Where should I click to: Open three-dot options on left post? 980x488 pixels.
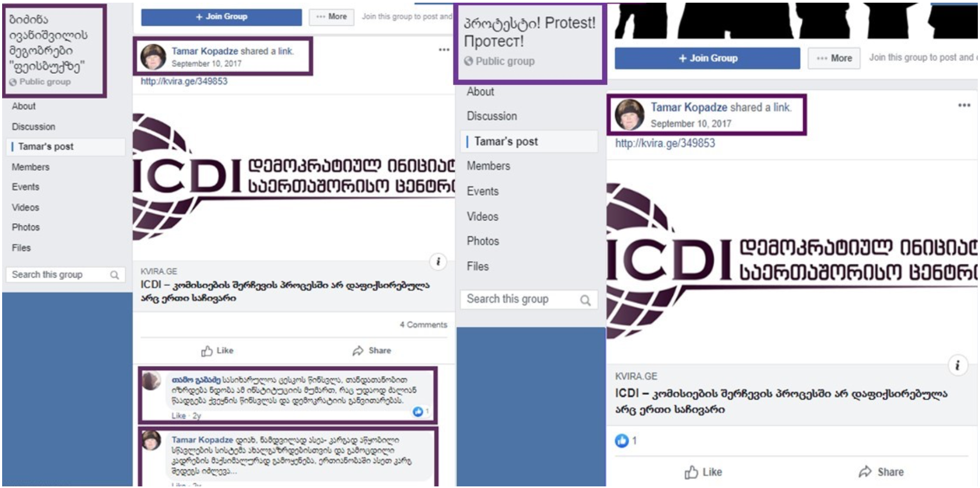pyautogui.click(x=444, y=50)
